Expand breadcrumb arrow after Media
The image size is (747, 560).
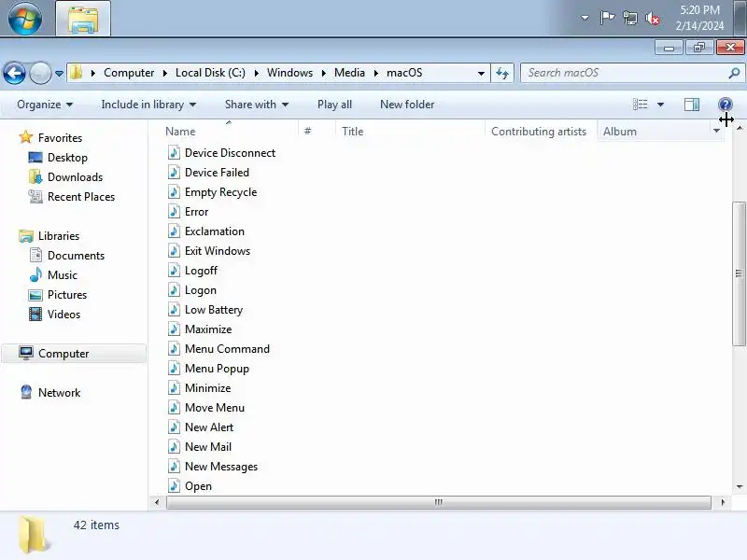point(376,74)
